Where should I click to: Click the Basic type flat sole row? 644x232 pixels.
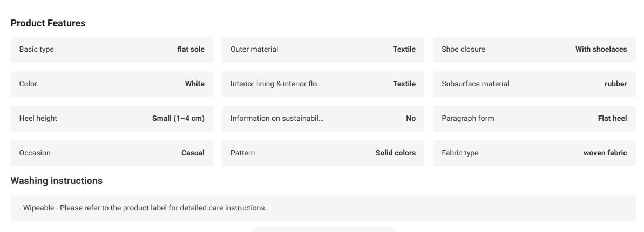click(112, 49)
